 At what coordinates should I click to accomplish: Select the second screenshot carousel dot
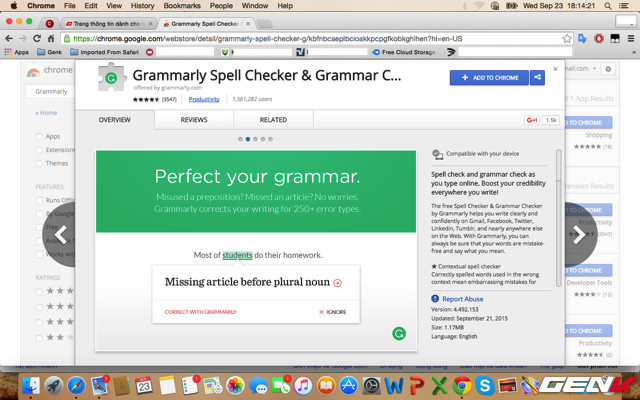click(248, 139)
